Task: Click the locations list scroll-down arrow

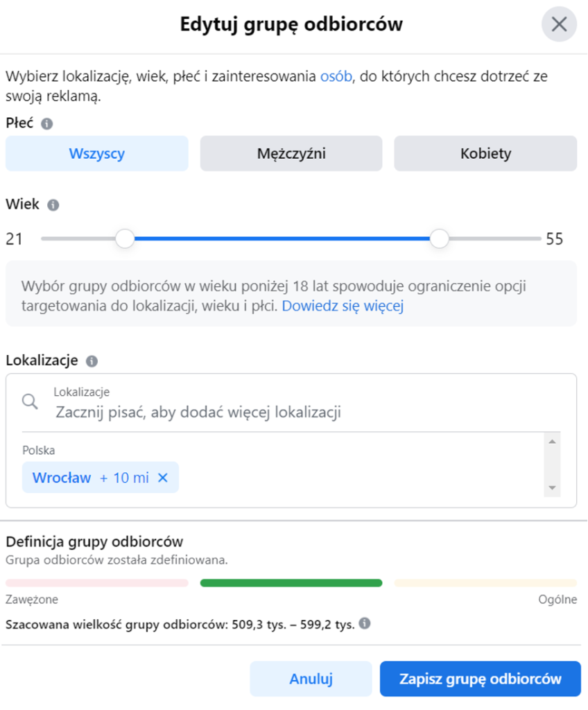Action: click(x=552, y=487)
